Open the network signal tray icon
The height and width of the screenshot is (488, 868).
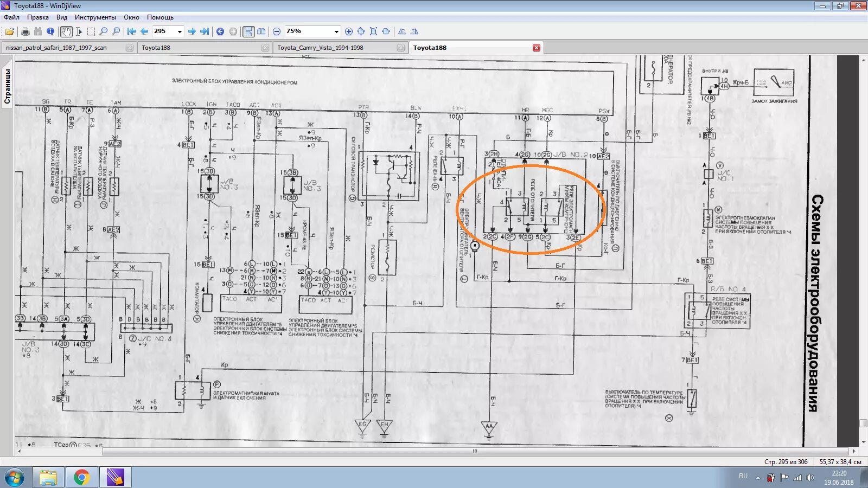(x=797, y=478)
